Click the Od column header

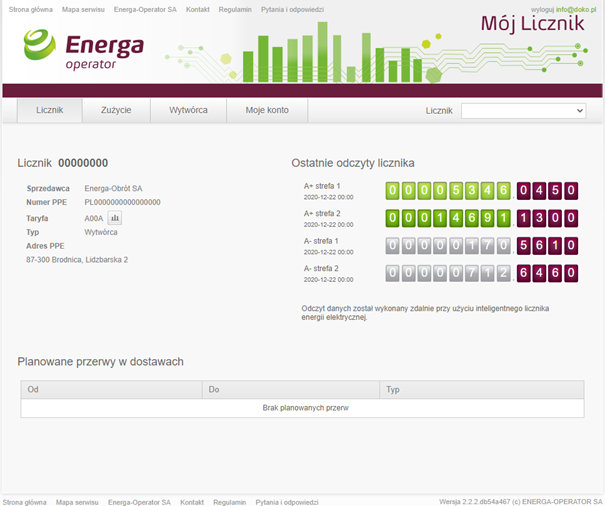click(112, 389)
